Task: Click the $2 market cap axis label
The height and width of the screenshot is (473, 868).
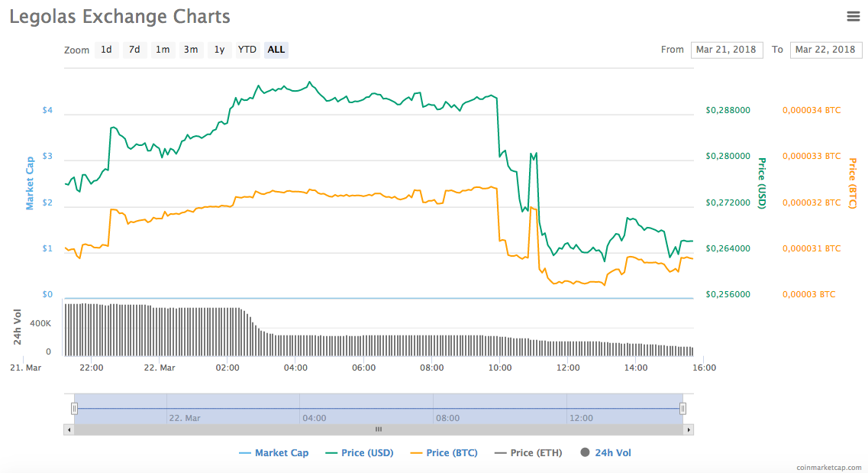Action: point(47,202)
